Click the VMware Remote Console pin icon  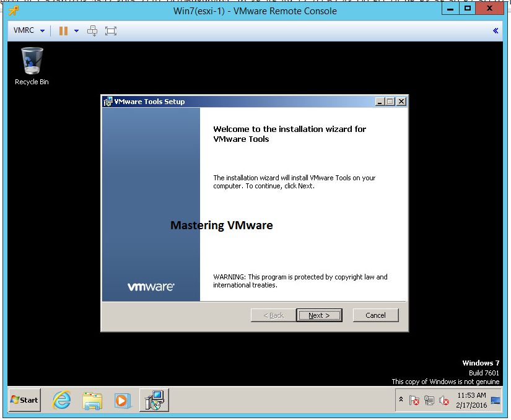14,11
